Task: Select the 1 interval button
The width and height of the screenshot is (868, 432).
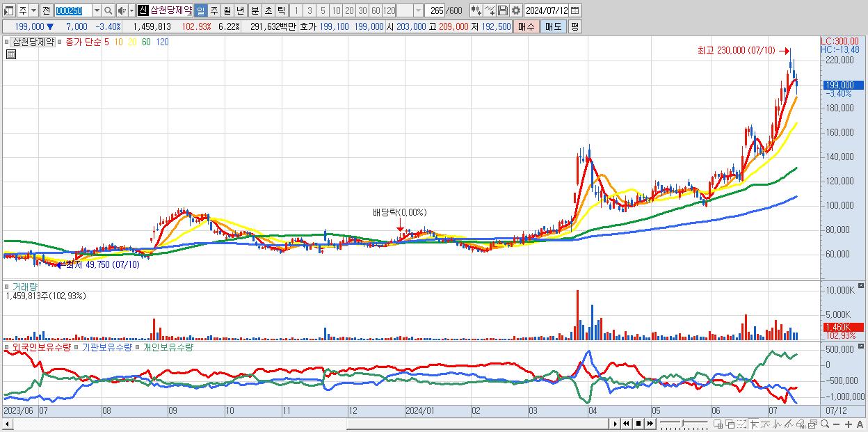Action: point(296,10)
